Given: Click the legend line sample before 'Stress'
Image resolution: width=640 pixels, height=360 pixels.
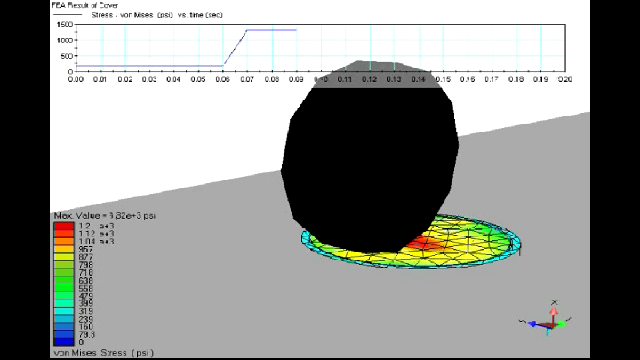Looking at the screenshot, I should coord(67,15).
